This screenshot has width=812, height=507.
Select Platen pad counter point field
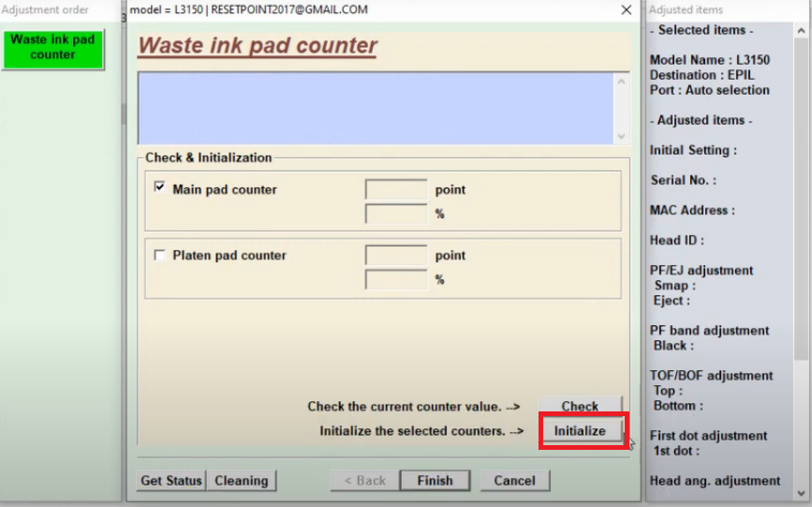(395, 256)
